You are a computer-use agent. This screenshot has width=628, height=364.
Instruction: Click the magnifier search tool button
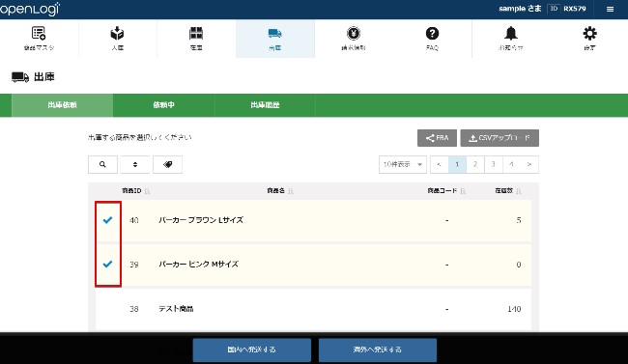103,164
